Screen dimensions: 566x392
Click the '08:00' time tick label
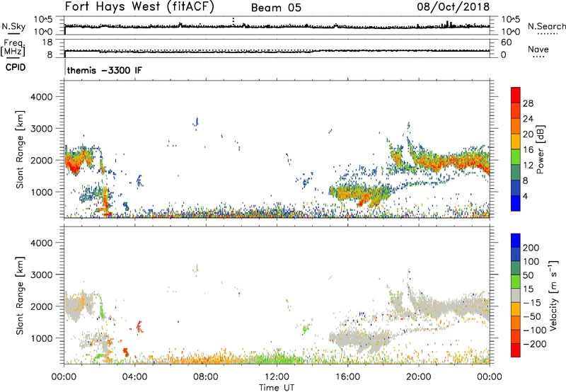(x=206, y=377)
